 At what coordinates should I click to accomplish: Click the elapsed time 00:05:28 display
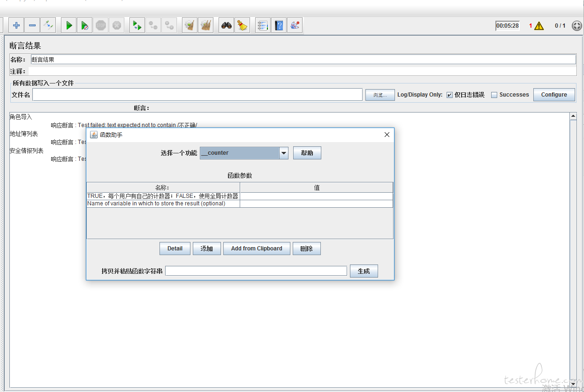point(508,26)
